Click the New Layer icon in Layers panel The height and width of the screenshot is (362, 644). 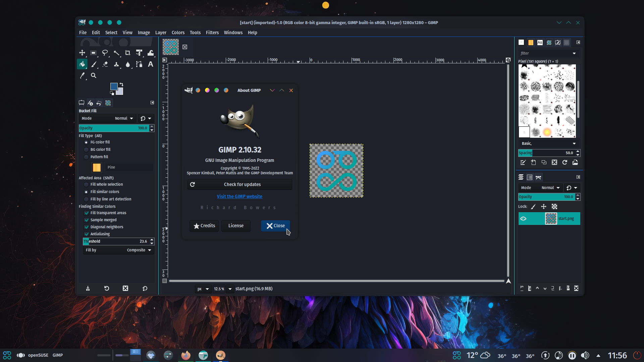522,288
